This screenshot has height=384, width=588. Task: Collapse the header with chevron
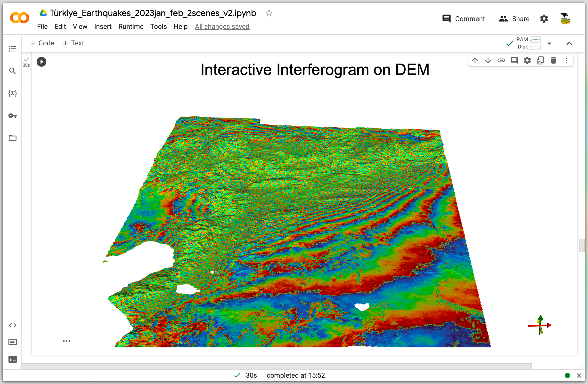click(x=569, y=43)
